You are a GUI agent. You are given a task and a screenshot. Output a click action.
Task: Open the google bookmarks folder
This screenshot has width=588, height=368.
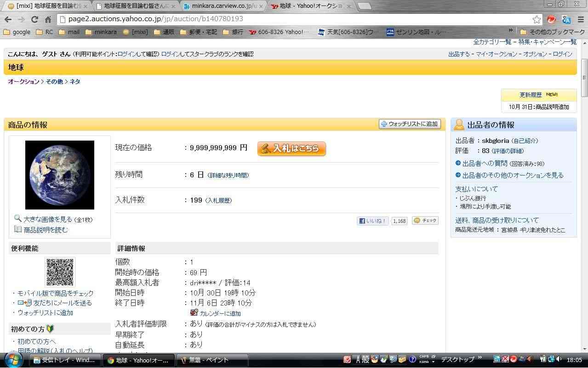coord(17,32)
